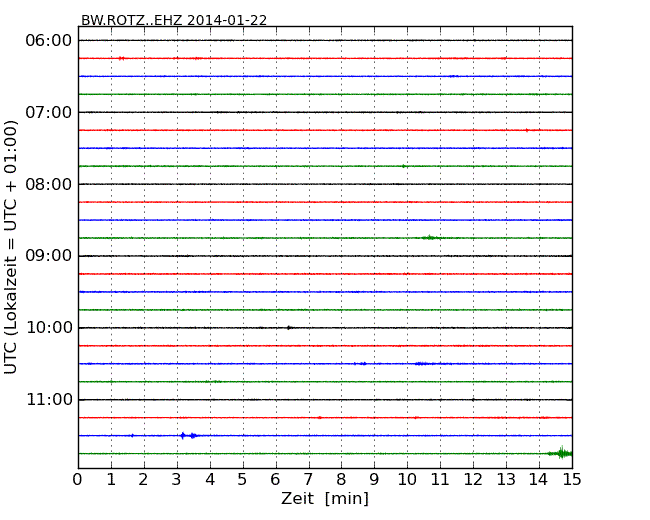The height and width of the screenshot is (520, 650).
Task: Click the red blip near minute 1.3
Action: (x=121, y=58)
